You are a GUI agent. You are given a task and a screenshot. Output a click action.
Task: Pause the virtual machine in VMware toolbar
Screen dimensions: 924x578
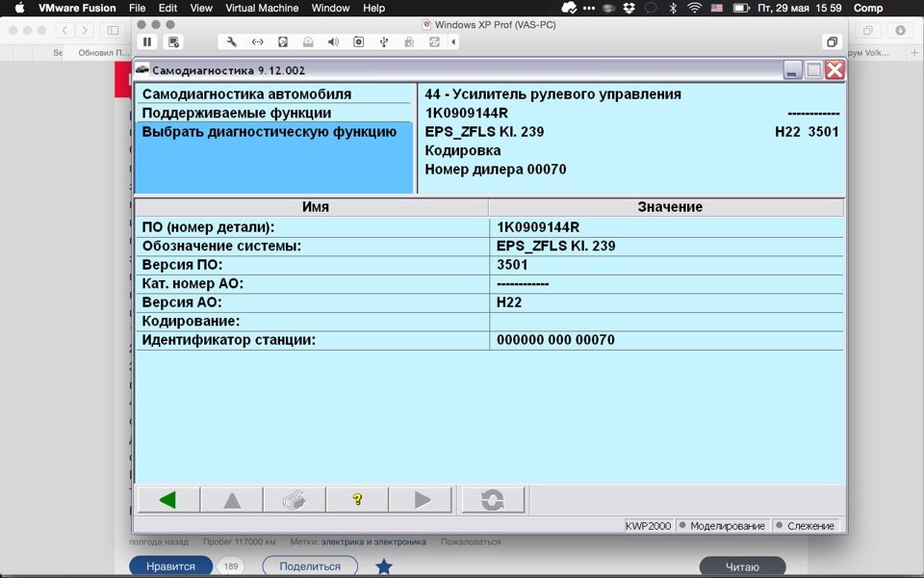click(147, 41)
